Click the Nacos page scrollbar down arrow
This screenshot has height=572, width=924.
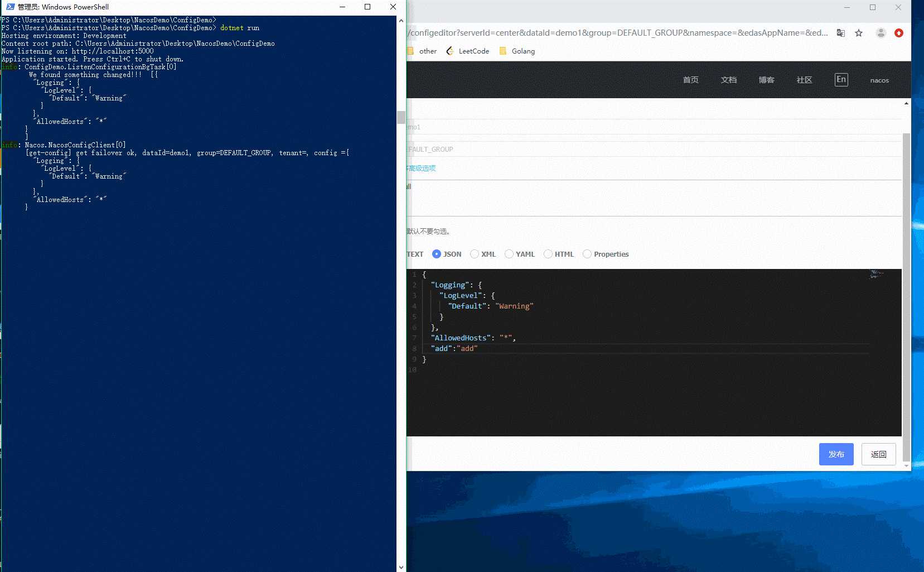[906, 465]
